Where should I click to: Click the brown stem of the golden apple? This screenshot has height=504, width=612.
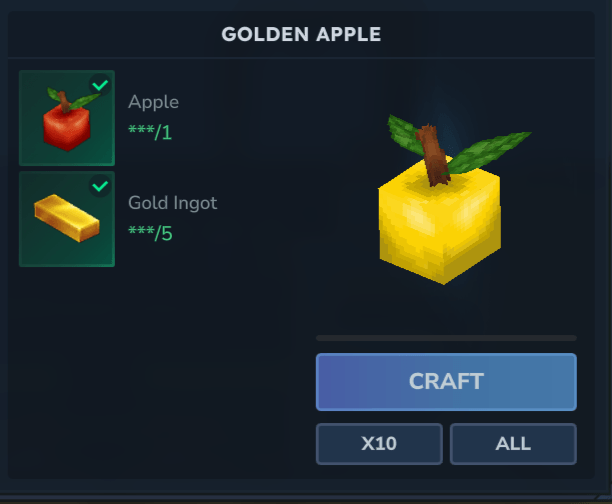[432, 155]
